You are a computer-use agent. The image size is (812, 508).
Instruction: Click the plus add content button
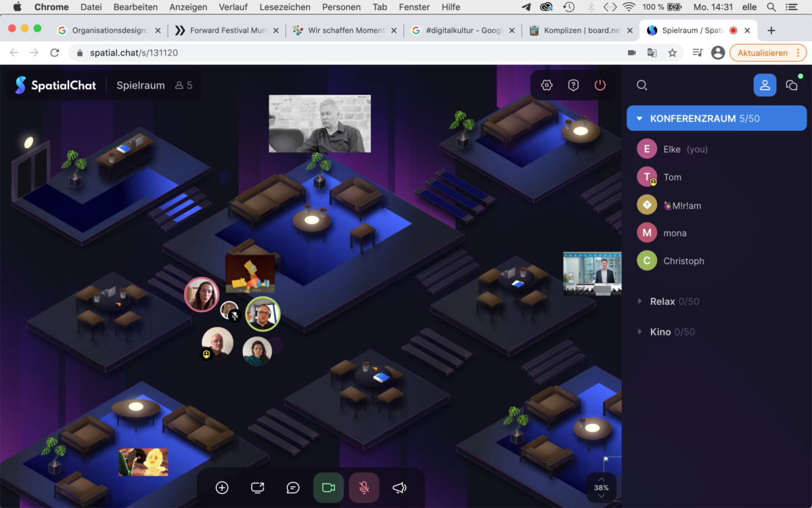(222, 488)
